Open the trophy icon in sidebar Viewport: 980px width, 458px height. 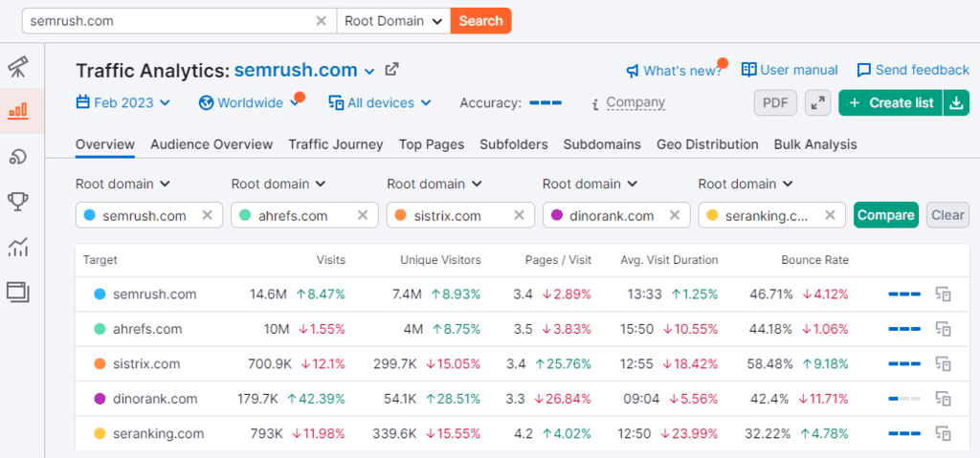(17, 202)
